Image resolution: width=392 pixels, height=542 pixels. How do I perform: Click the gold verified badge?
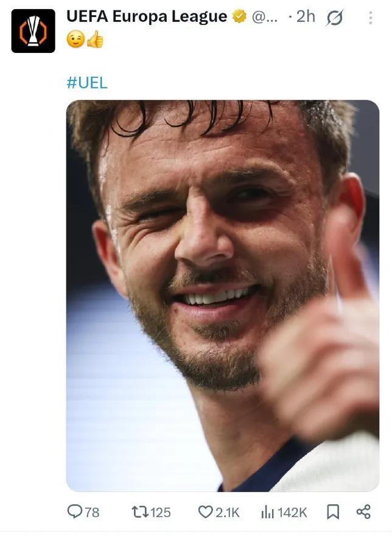pos(240,17)
